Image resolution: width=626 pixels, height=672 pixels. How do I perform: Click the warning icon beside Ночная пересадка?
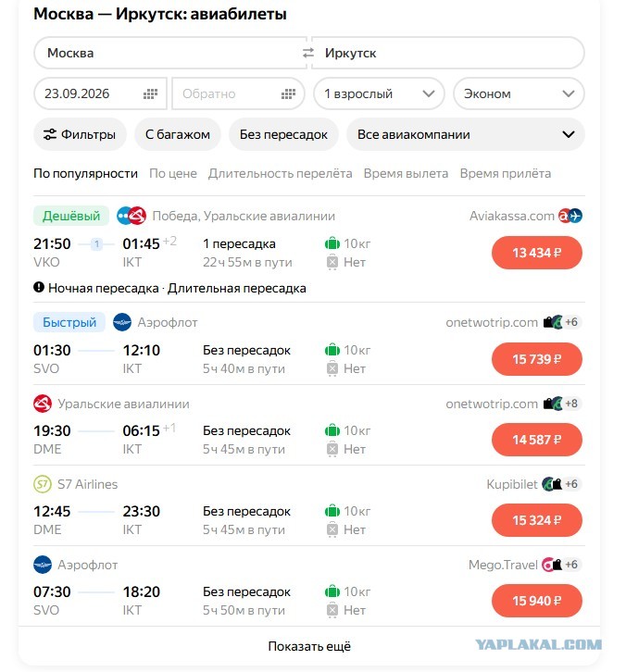(x=39, y=287)
